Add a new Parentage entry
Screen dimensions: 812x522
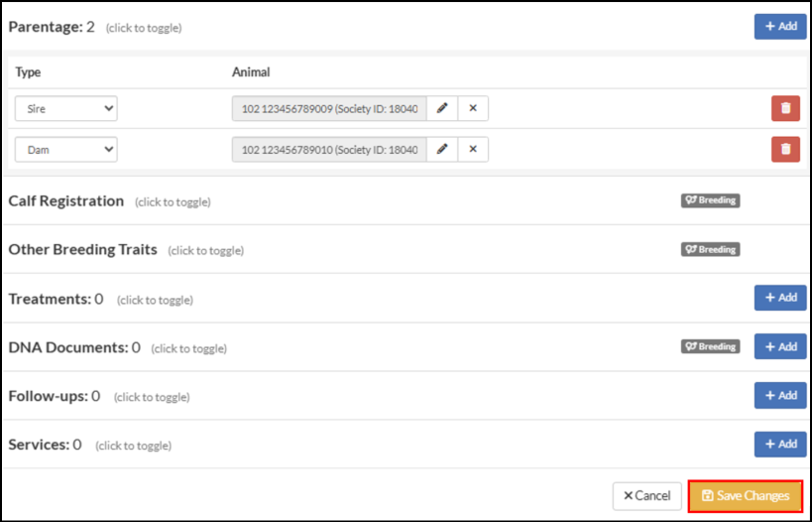(780, 27)
